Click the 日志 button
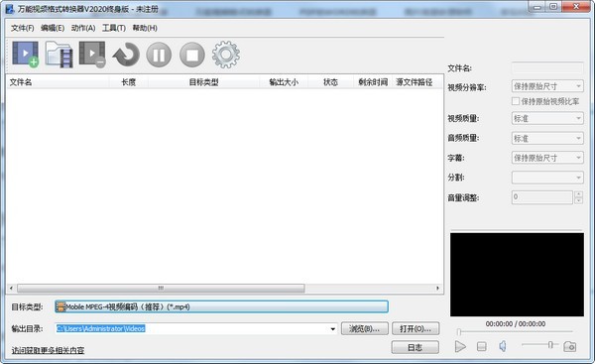 pos(416,347)
